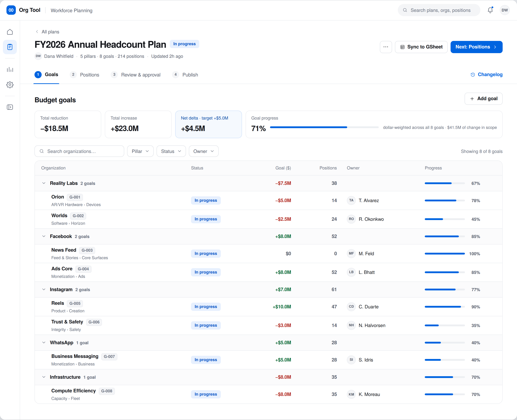Click L. Bhatt's LB avatar

tap(351, 272)
